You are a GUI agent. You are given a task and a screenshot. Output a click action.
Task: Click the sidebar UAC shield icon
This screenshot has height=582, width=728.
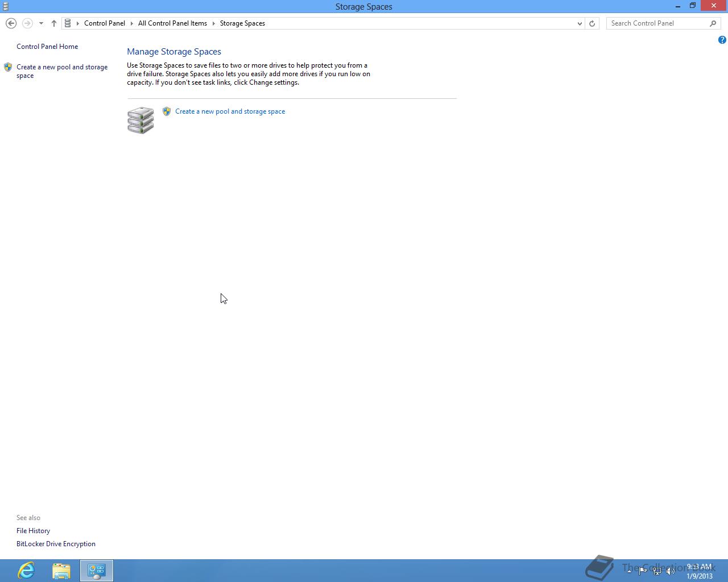tap(8, 67)
